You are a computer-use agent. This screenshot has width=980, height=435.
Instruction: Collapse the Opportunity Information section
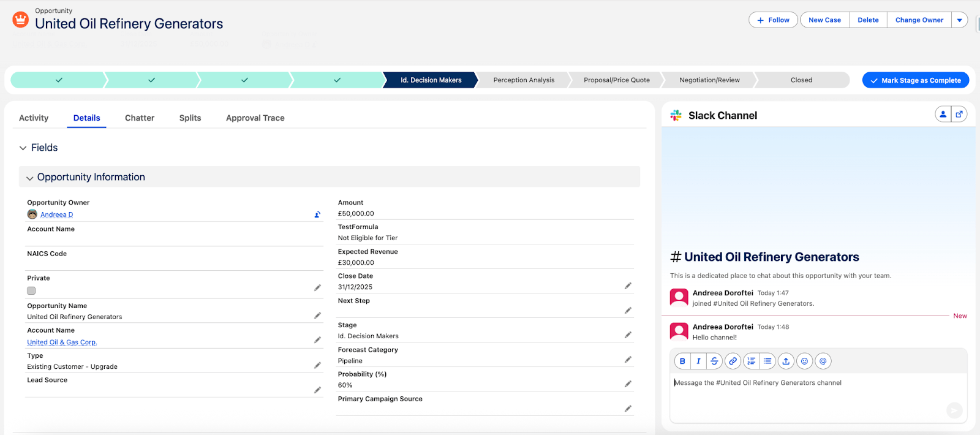pos(29,178)
